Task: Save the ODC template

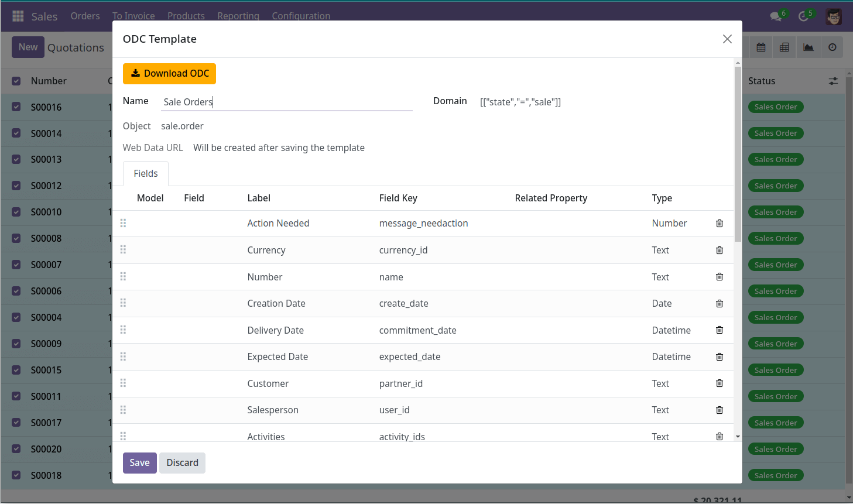Action: click(x=139, y=462)
